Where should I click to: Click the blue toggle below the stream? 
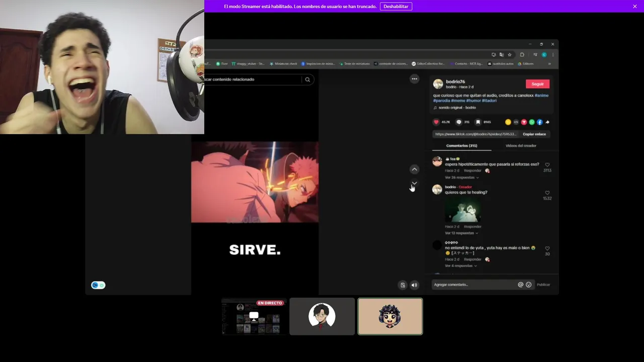(x=98, y=285)
